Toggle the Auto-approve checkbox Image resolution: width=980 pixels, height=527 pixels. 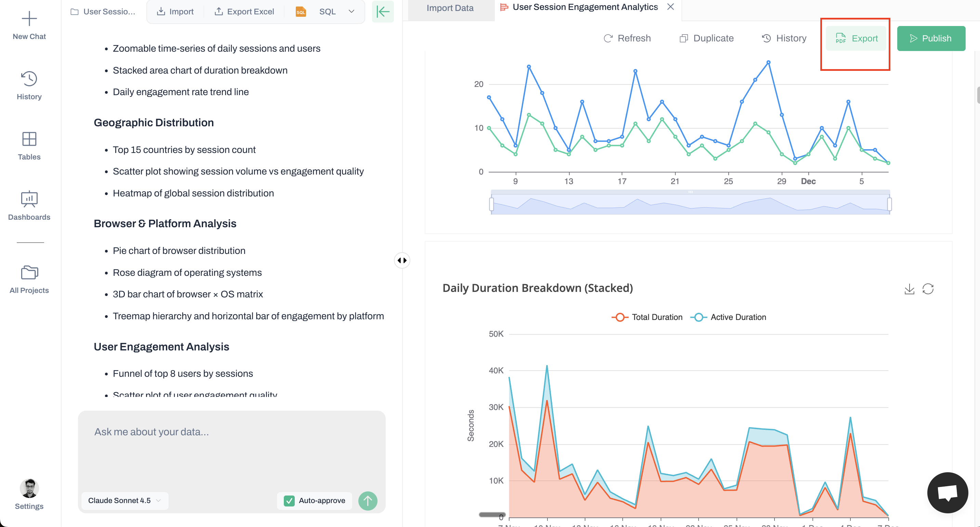(x=289, y=501)
